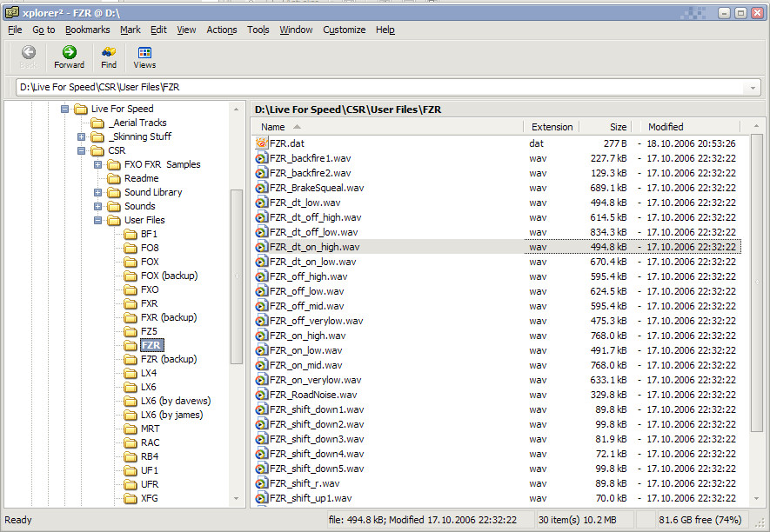Expand the Sounds folder node
Image resolution: width=770 pixels, height=532 pixels.
tap(97, 206)
